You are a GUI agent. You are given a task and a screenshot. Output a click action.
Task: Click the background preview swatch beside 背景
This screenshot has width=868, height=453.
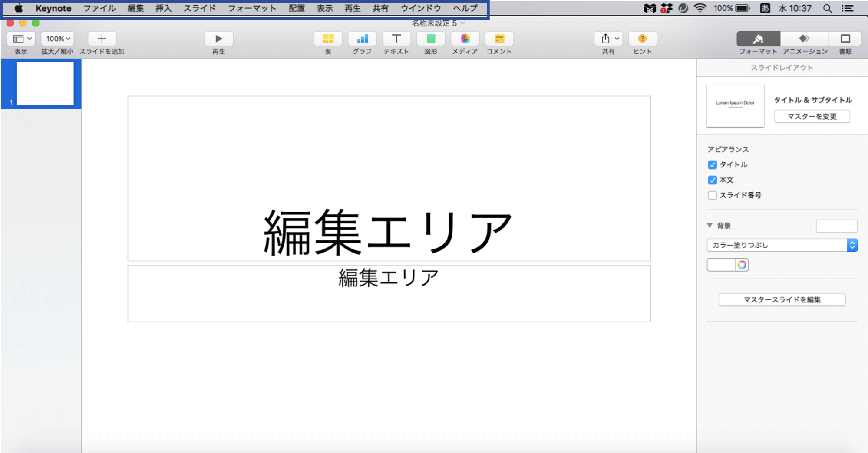pos(836,226)
